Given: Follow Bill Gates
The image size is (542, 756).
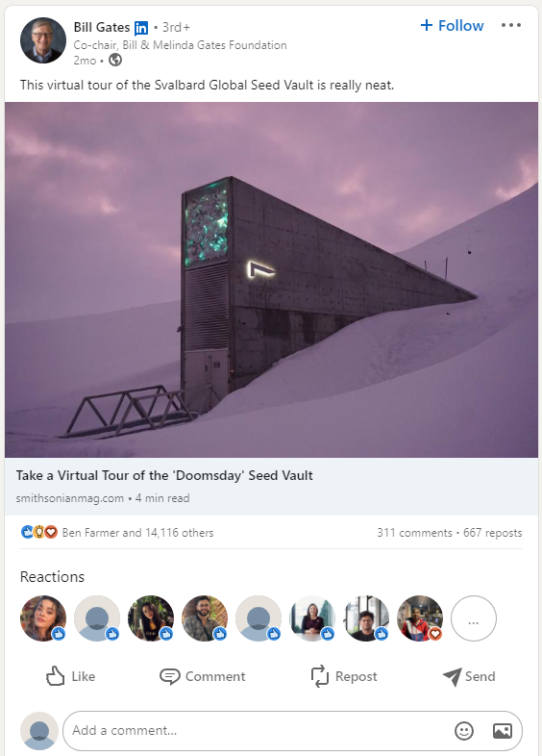Looking at the screenshot, I should [x=452, y=26].
